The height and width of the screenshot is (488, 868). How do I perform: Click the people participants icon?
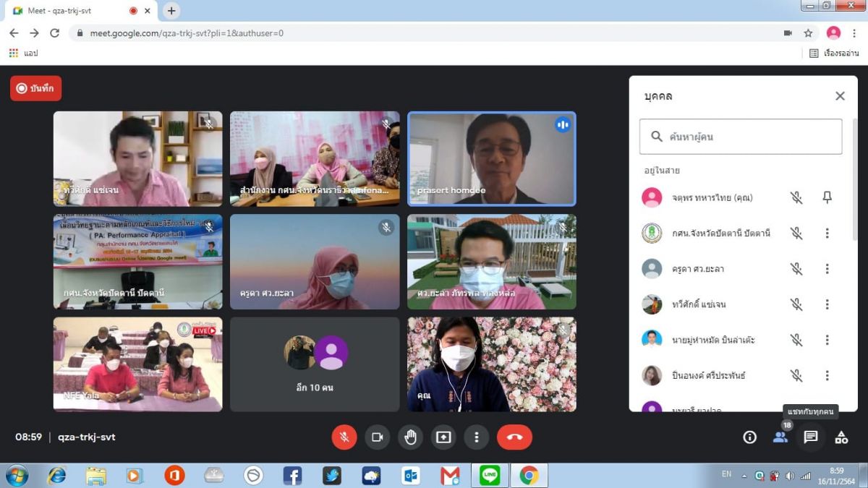pos(780,437)
